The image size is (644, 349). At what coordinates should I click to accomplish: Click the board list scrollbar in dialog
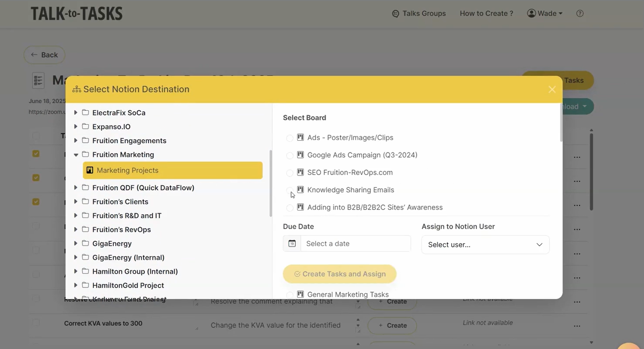click(561, 123)
